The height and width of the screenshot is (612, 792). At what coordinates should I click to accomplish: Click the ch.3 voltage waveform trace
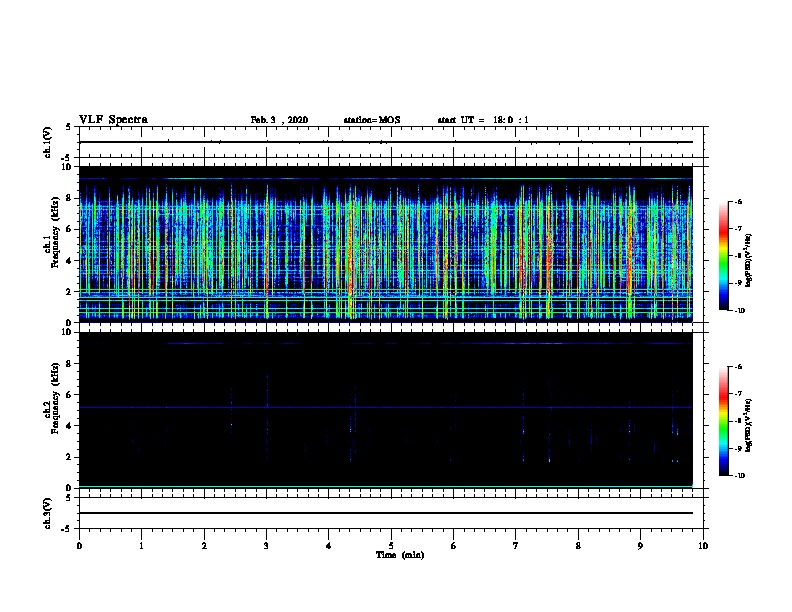pyautogui.click(x=386, y=513)
